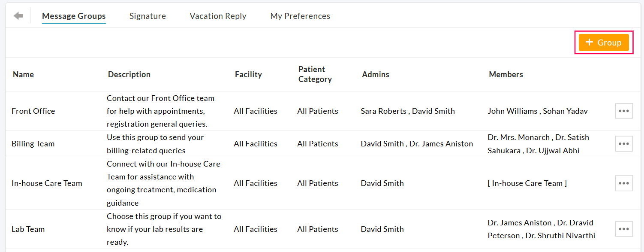Click the Description column header
Viewport: 644px width, 252px height.
(129, 74)
